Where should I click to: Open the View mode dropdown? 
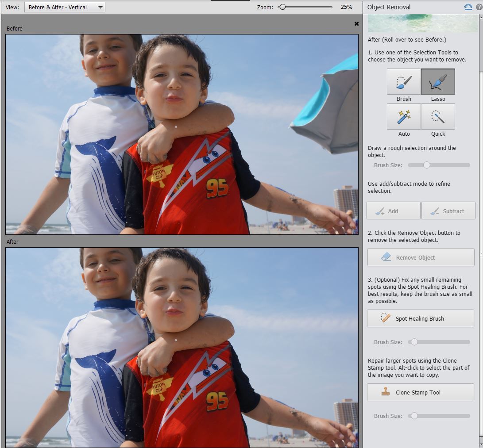64,7
